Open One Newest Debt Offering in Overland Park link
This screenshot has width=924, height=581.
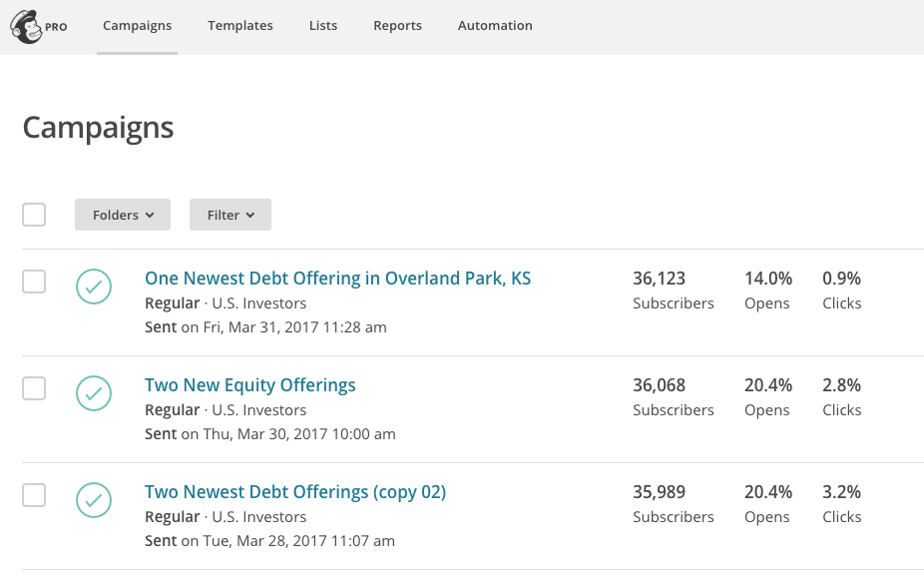click(x=337, y=279)
